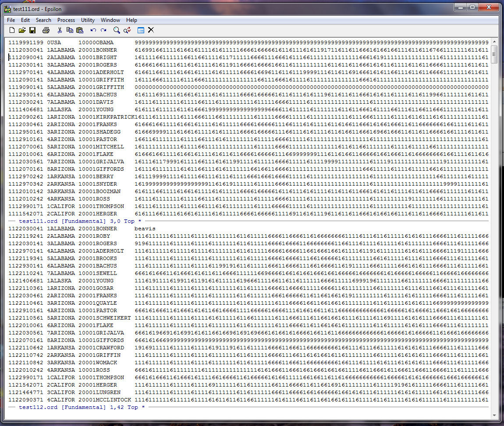Image resolution: width=504 pixels, height=426 pixels.
Task: Open the Process menu
Action: click(66, 20)
